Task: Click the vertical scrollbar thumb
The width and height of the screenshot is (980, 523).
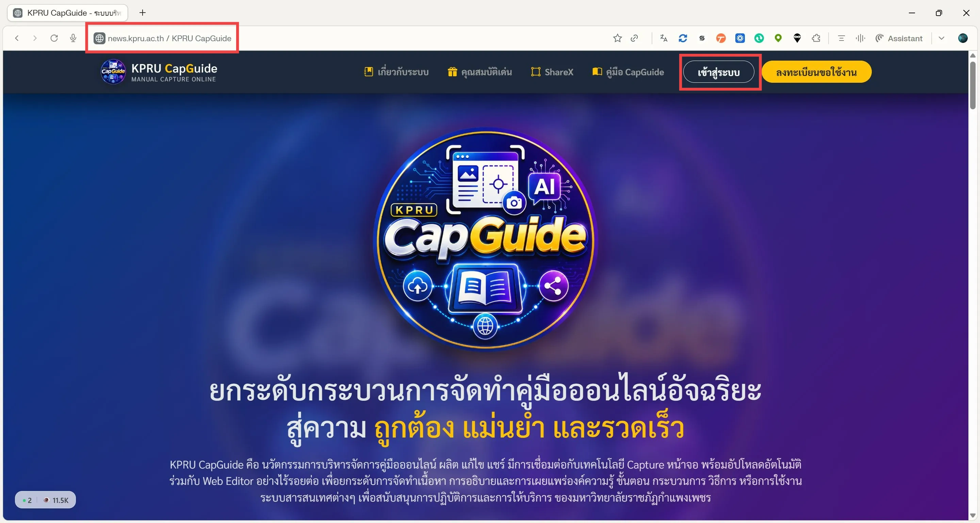Action: [x=973, y=85]
